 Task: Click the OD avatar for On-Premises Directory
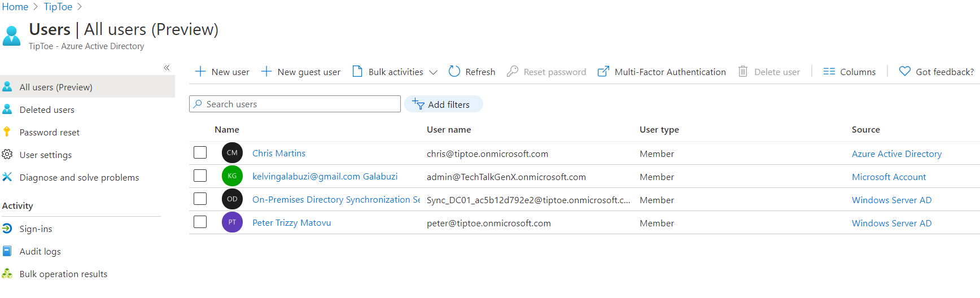pos(232,199)
